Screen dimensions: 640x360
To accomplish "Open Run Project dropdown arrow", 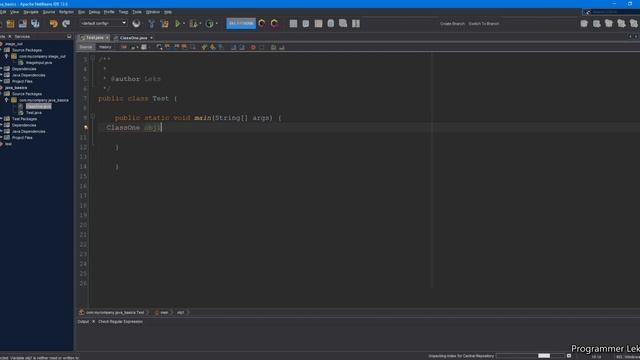I will click(184, 24).
